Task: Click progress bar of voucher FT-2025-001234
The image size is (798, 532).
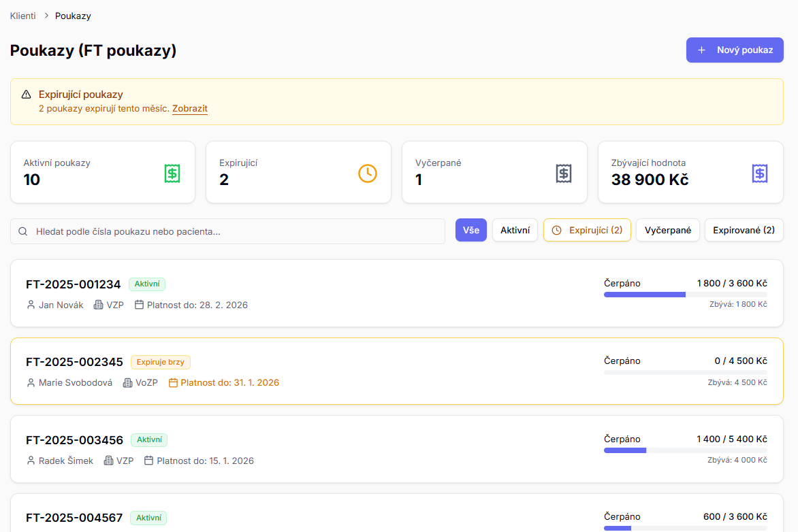Action: click(685, 295)
